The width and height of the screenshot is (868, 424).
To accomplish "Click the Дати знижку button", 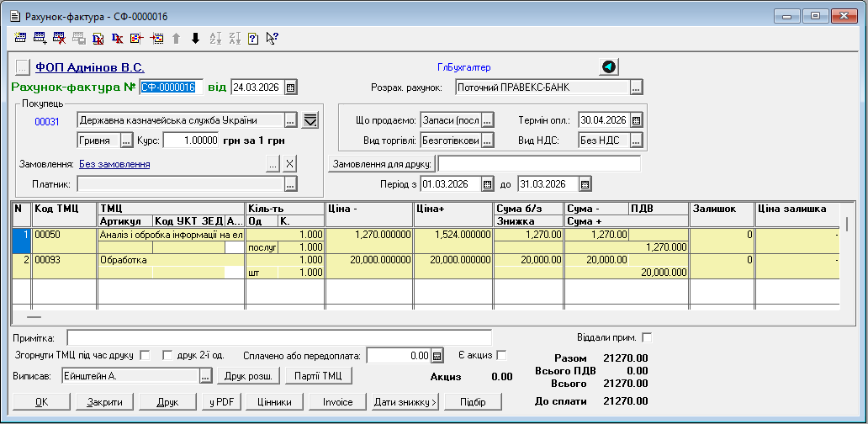I will 405,402.
